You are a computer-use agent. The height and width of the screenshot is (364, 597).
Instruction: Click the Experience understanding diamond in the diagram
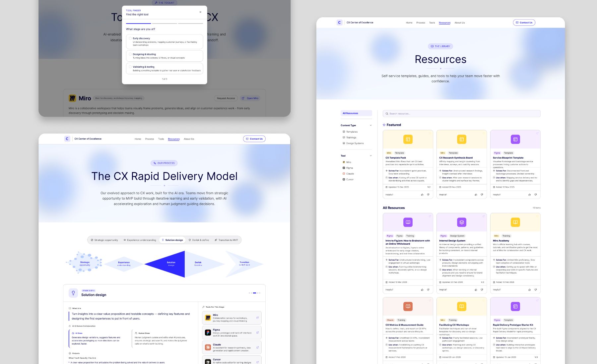click(124, 264)
